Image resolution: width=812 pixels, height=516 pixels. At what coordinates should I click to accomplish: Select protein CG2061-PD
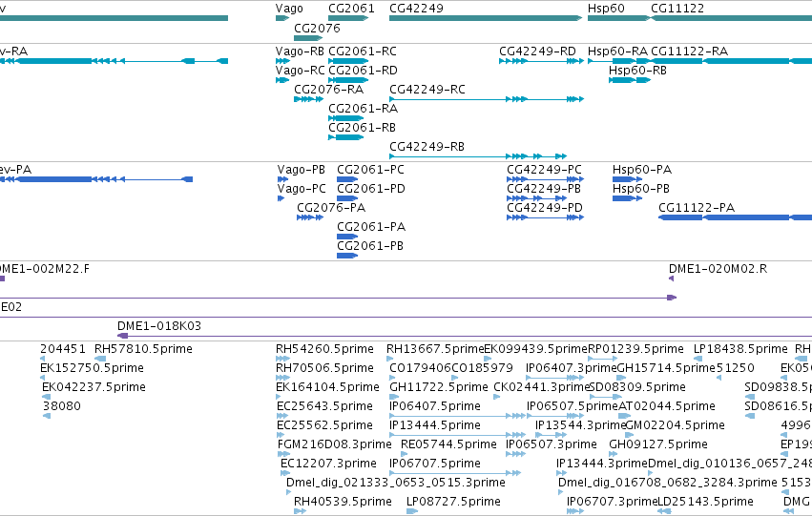[371, 189]
